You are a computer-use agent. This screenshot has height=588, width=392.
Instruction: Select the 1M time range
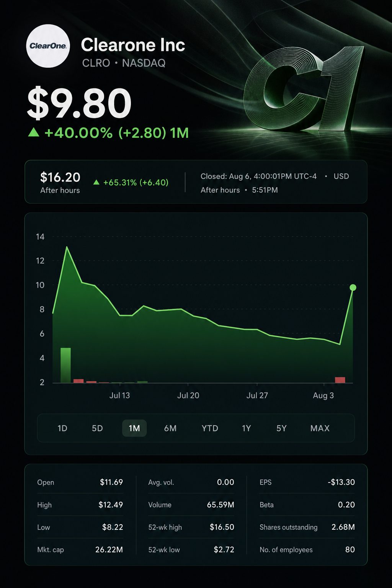click(134, 428)
